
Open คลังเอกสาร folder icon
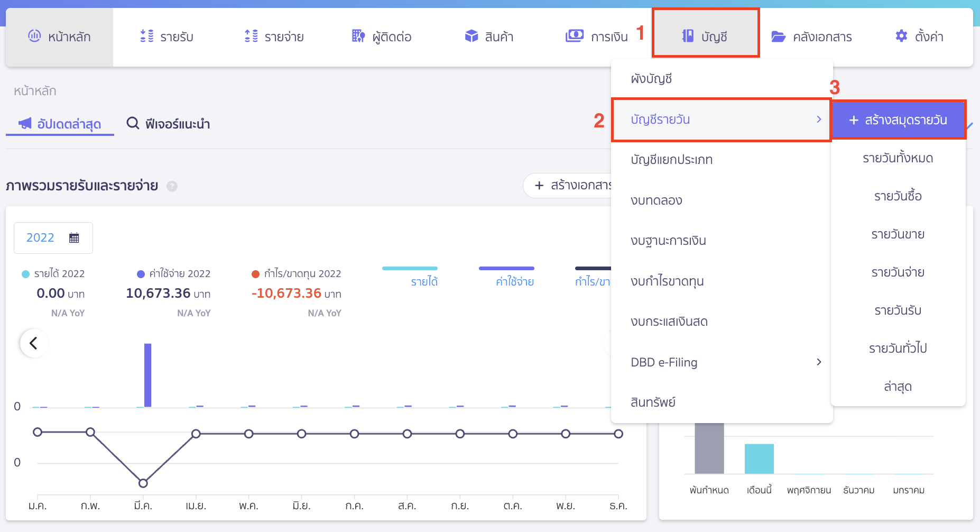click(x=778, y=36)
